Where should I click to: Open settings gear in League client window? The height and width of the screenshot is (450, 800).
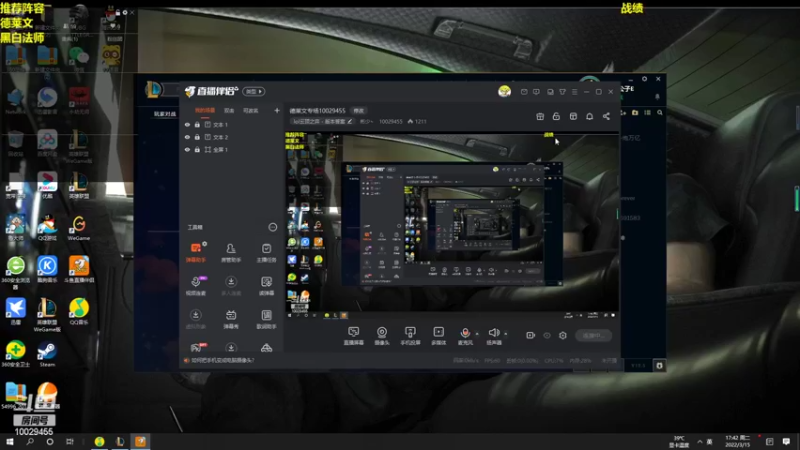pyautogui.click(x=644, y=79)
